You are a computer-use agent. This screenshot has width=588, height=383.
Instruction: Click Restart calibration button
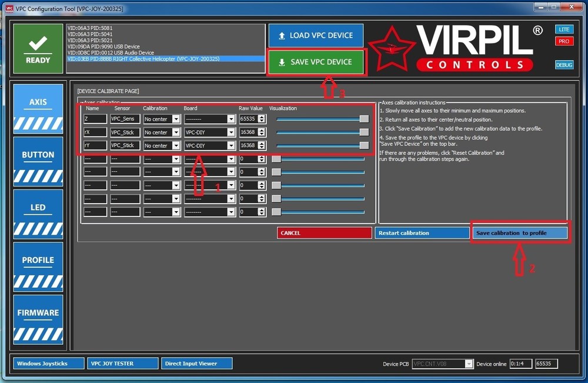(x=422, y=233)
